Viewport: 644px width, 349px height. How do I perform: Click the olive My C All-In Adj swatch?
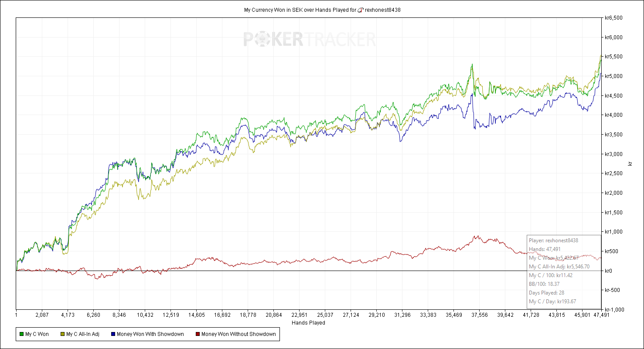click(x=62, y=334)
